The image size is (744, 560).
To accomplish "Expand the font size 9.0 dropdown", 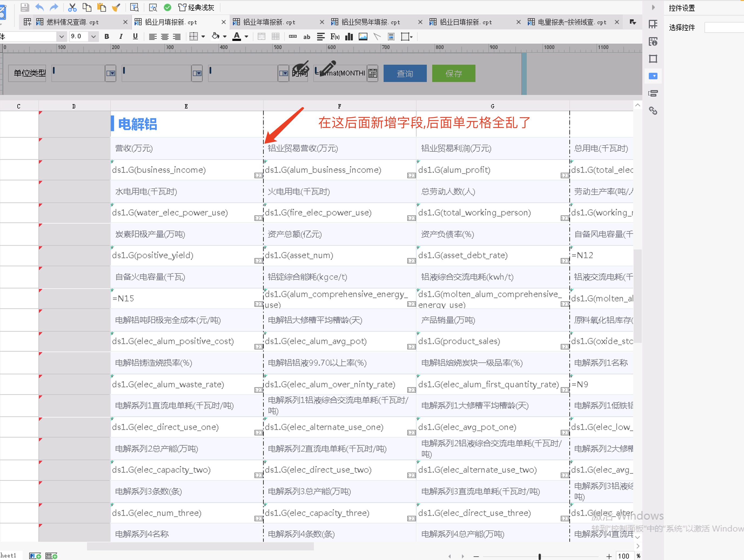I will (93, 36).
